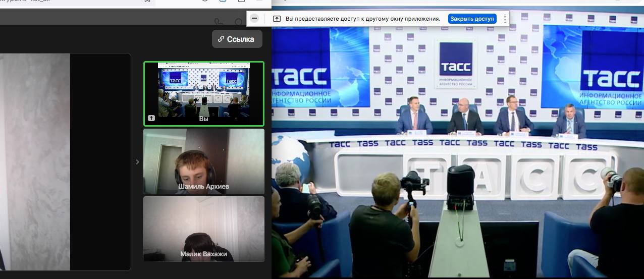Click the drag handle on the sharing bar
Viewport: 644px width, 279px height.
point(505,19)
